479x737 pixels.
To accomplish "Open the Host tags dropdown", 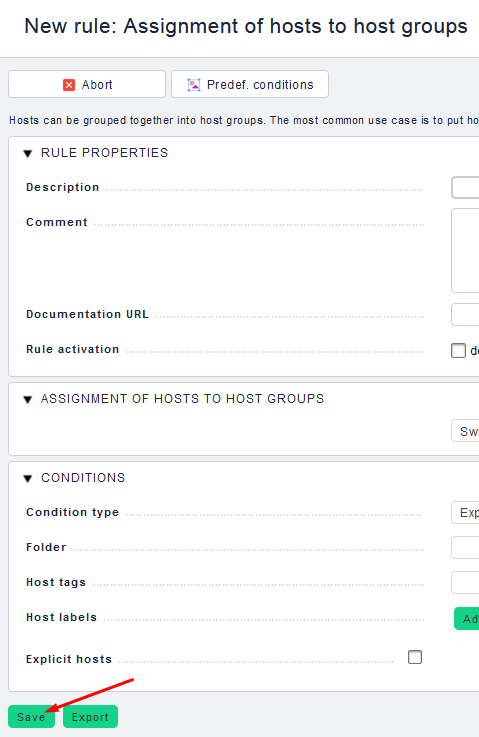I will point(465,583).
